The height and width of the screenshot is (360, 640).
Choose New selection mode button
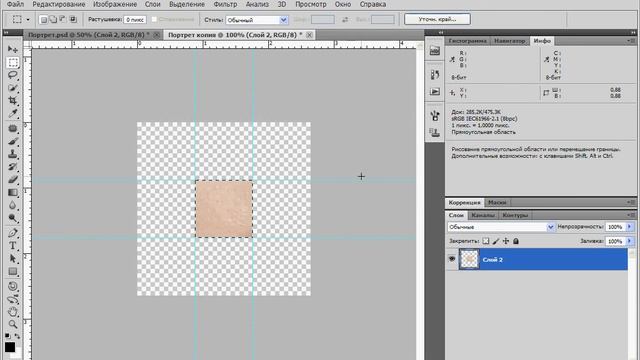click(x=43, y=19)
